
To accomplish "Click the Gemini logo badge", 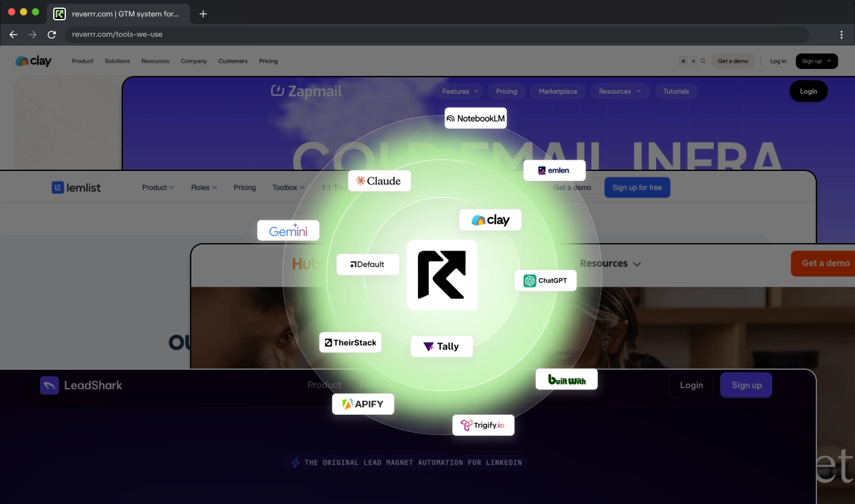I will (288, 230).
